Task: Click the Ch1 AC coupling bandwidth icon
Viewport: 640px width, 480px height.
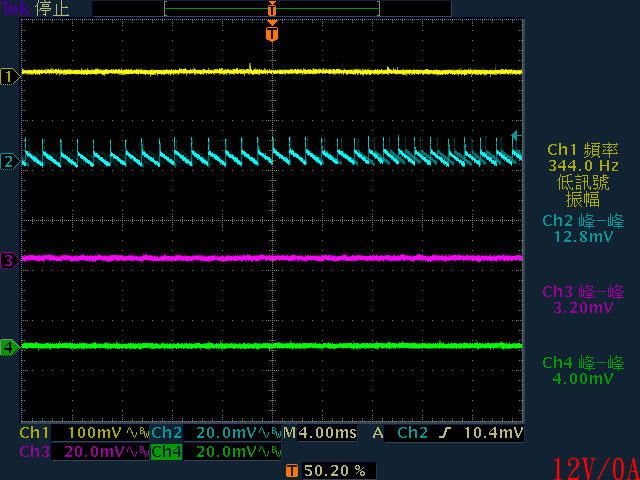Action: 138,433
